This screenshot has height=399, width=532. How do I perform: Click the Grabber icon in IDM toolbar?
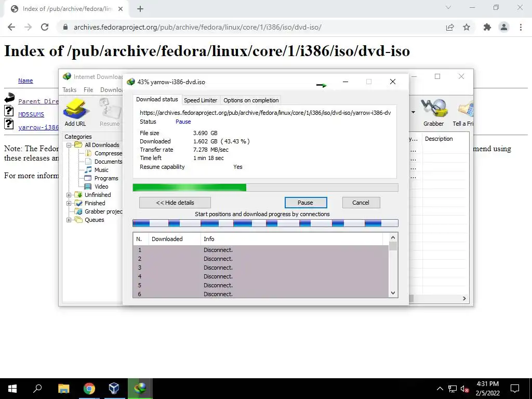(x=433, y=112)
